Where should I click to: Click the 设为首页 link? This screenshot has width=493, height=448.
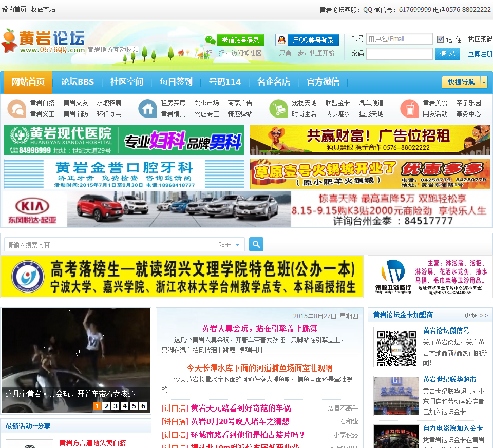click(x=14, y=9)
